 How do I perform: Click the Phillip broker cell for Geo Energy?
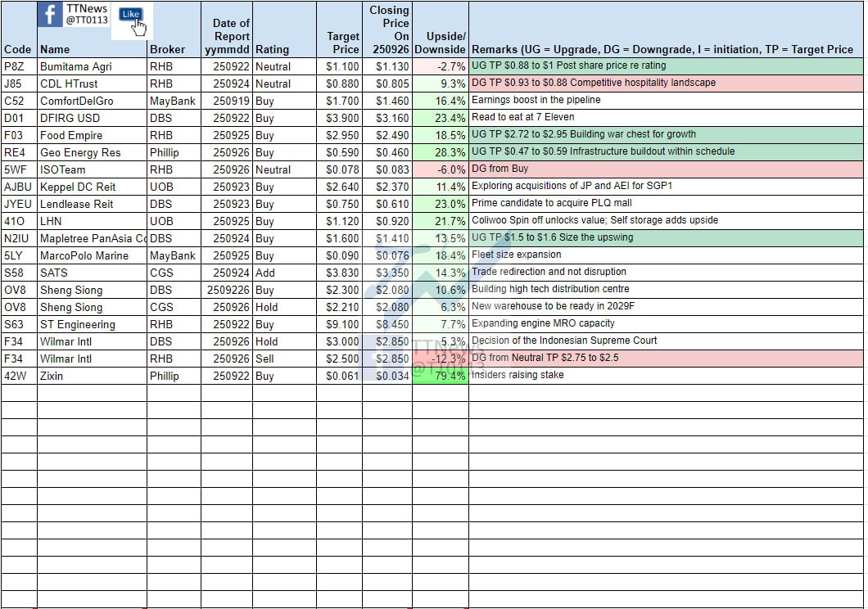coord(174,152)
